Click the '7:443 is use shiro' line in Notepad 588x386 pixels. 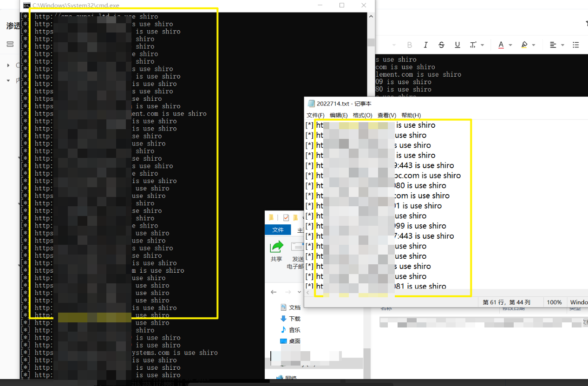pos(425,236)
